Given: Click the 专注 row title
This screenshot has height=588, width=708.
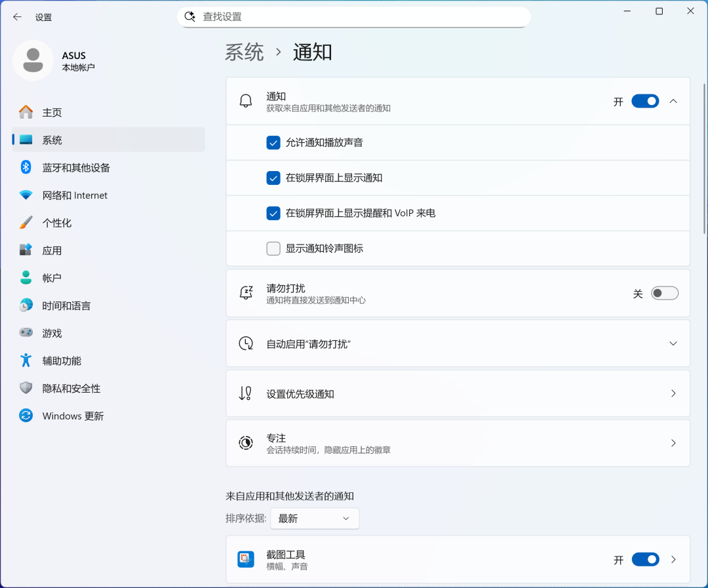Looking at the screenshot, I should pyautogui.click(x=276, y=438).
